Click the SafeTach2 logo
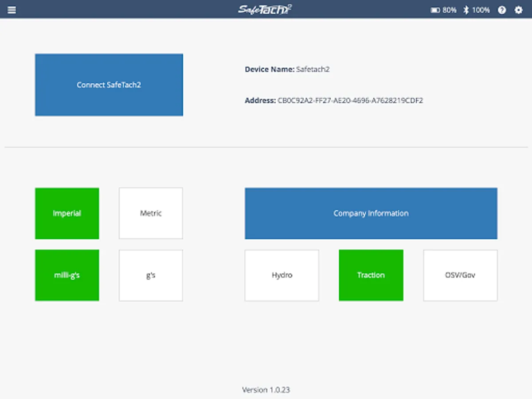This screenshot has height=399, width=532. click(265, 9)
